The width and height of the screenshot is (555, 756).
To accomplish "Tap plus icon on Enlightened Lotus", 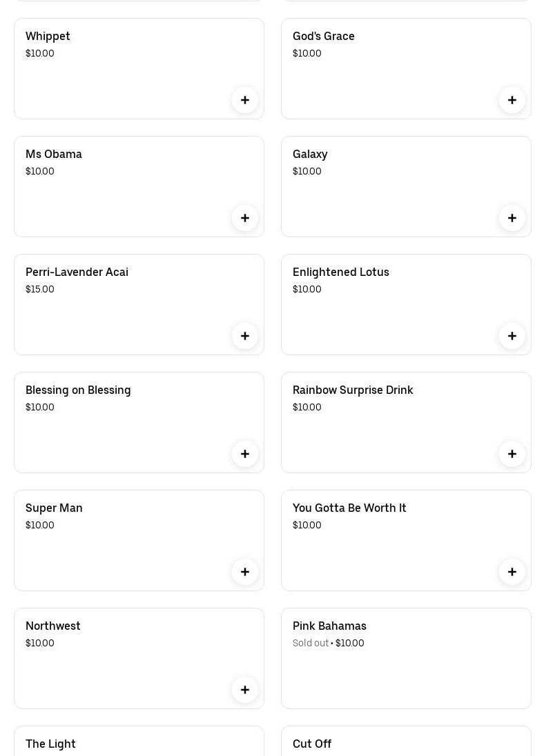I will coord(512,336).
